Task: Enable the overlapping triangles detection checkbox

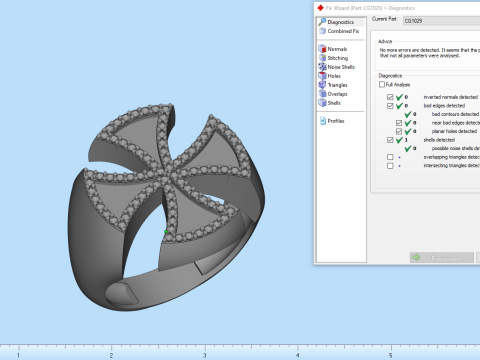Action: pos(390,157)
